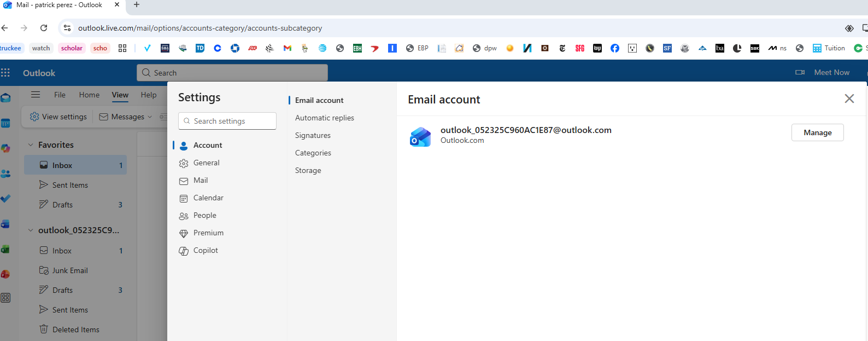Open the Tuition bookmark

(x=829, y=48)
